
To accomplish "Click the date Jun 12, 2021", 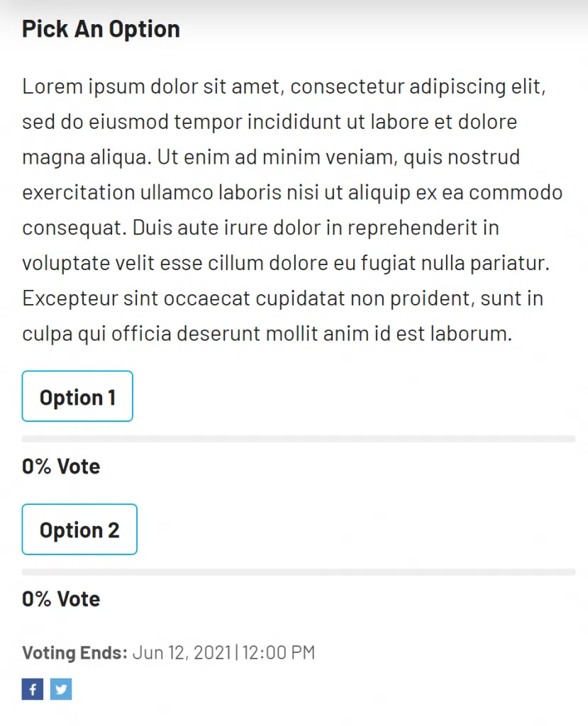I will (182, 652).
